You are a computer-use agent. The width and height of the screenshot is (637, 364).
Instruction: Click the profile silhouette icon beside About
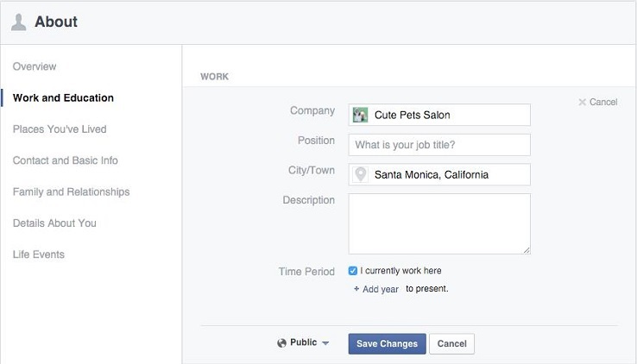click(x=18, y=22)
